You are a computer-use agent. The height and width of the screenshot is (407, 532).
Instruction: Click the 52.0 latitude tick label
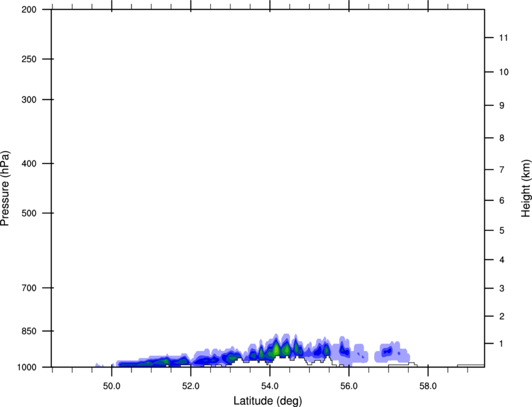click(191, 386)
